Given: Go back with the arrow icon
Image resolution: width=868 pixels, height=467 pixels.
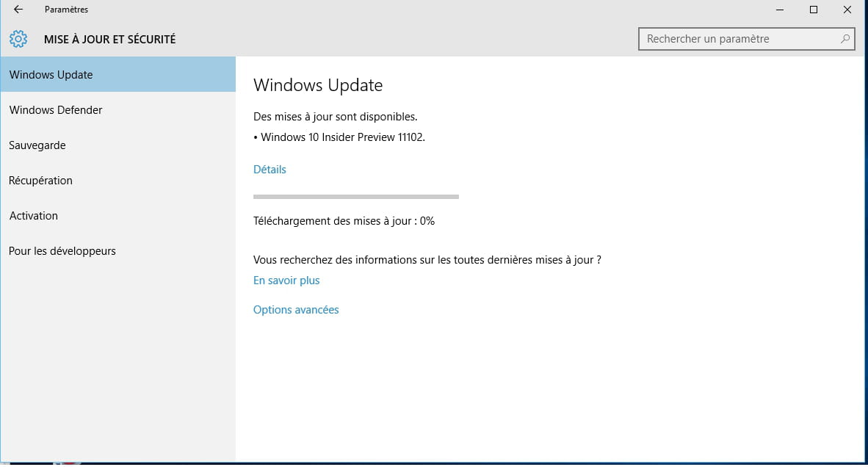Looking at the screenshot, I should [x=18, y=10].
